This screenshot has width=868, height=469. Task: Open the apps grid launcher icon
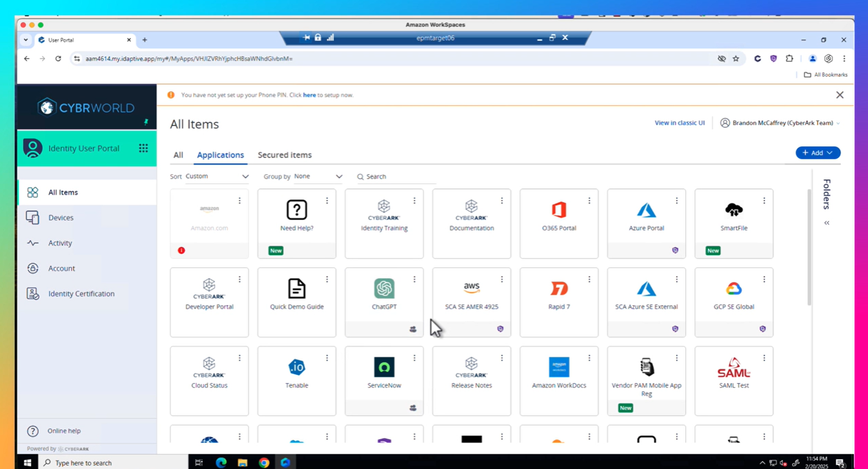tap(143, 148)
